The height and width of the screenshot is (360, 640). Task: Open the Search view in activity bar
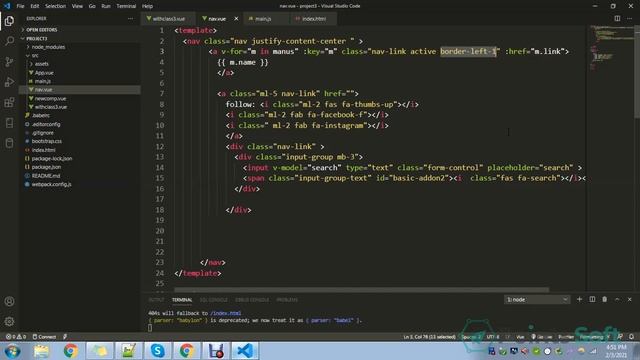(9, 41)
